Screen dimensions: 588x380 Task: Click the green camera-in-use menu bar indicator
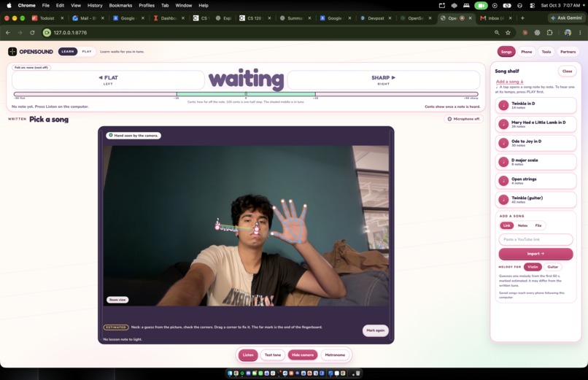click(481, 6)
